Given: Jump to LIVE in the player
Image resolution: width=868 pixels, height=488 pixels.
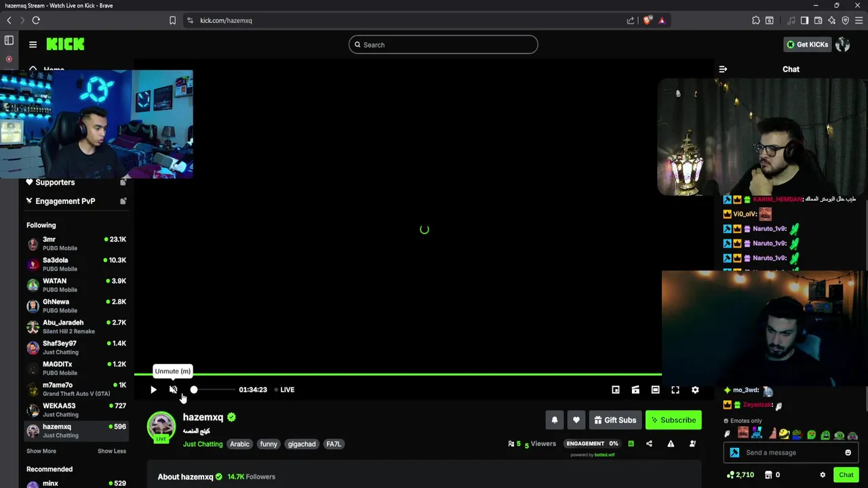Looking at the screenshot, I should (284, 390).
